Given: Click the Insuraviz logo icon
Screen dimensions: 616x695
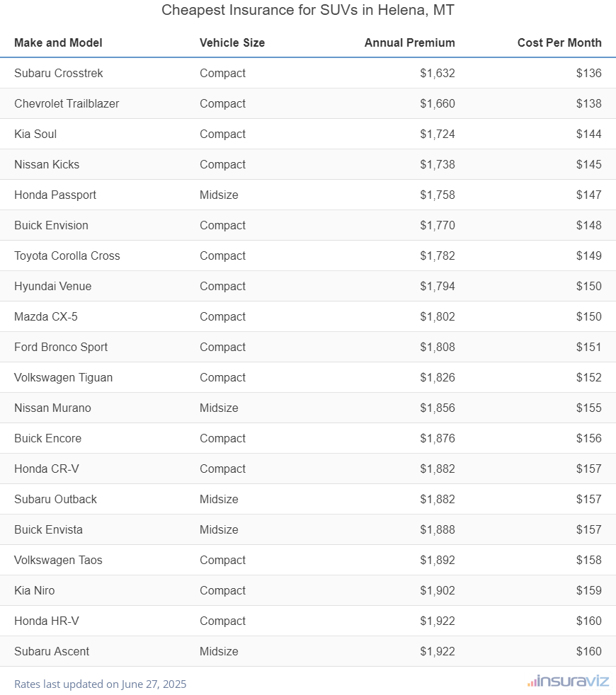Looking at the screenshot, I should 532,682.
